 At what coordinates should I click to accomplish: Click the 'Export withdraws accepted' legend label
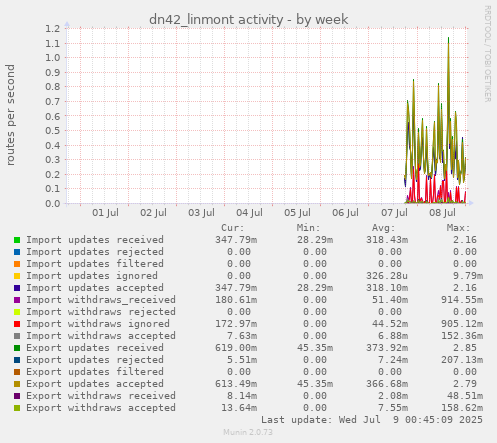coord(101,408)
